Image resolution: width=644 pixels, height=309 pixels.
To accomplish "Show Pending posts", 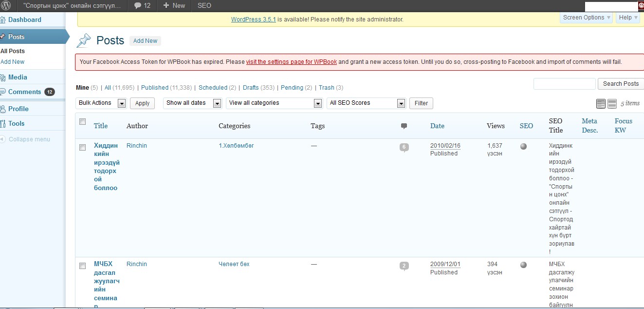I will pyautogui.click(x=292, y=88).
